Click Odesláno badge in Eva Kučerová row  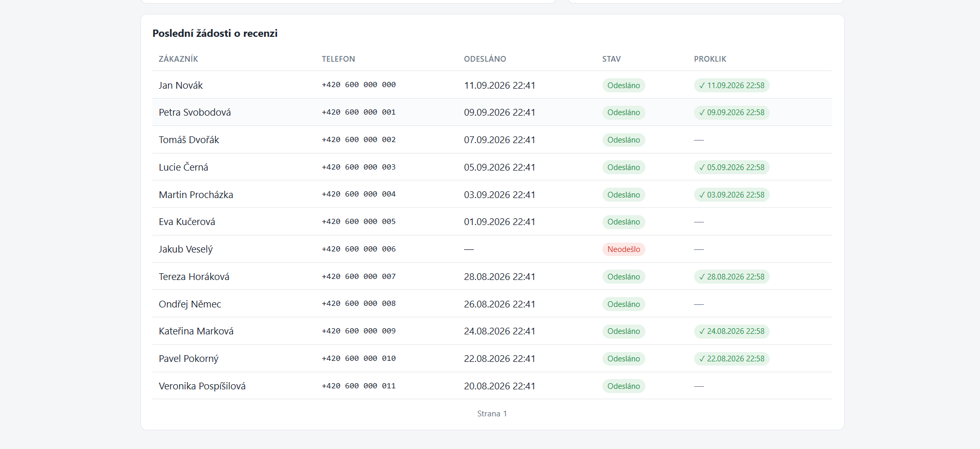coord(624,222)
